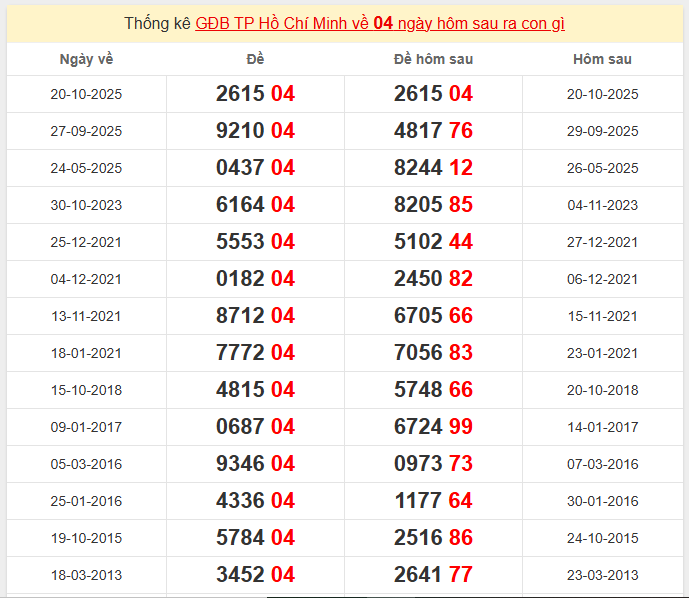
Task: Click the result number 9210 04
Action: [x=255, y=131]
